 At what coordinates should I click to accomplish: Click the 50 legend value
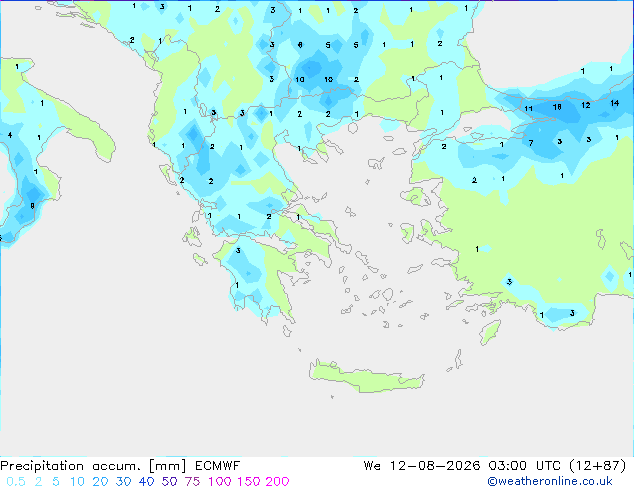[x=169, y=482]
